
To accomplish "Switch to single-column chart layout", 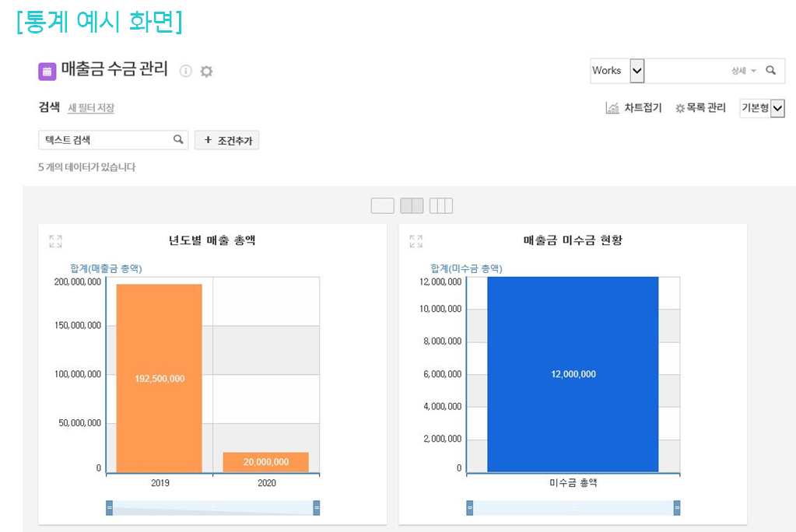I will coord(382,206).
